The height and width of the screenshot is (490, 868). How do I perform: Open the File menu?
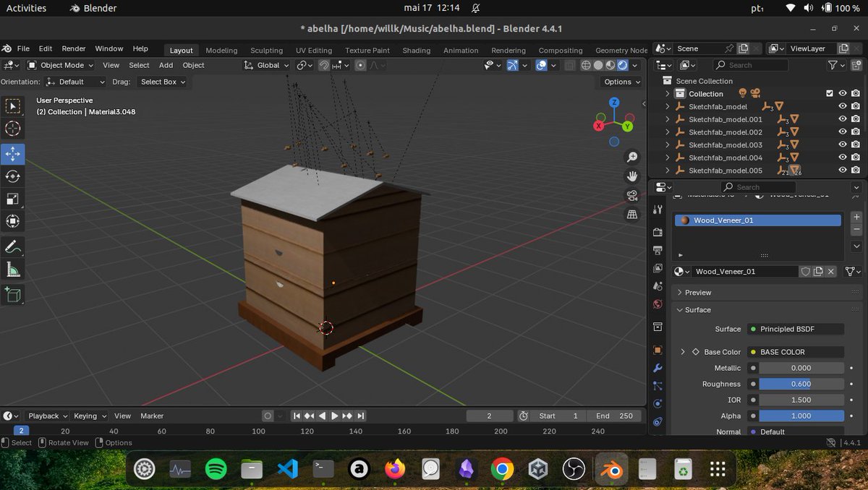tap(23, 48)
